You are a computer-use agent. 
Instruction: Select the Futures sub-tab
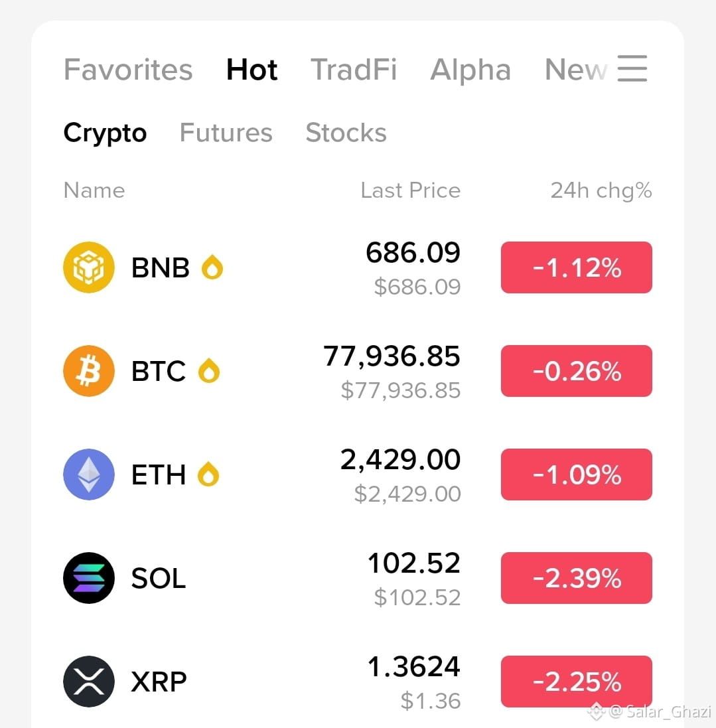click(226, 133)
